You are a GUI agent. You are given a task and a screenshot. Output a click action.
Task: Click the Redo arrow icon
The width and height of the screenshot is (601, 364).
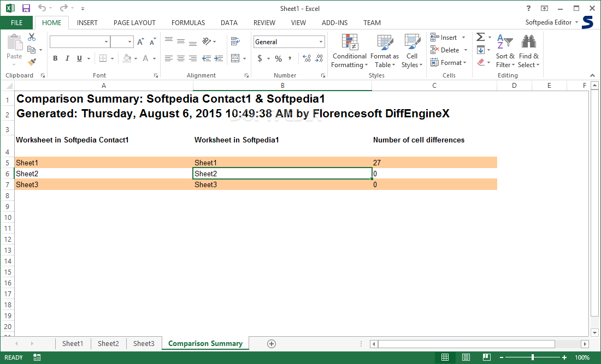(x=63, y=8)
